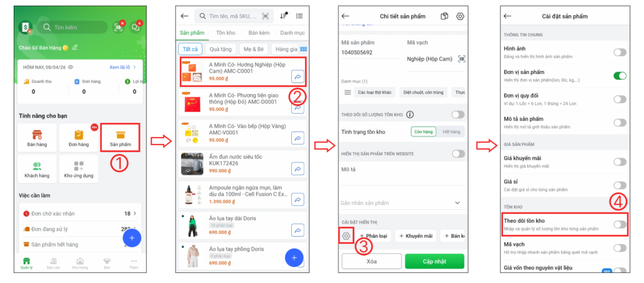Image resolution: width=644 pixels, height=283 pixels.
Task: Tap the settings gear in Chi tiết sản phẩm header
Action: (x=460, y=16)
